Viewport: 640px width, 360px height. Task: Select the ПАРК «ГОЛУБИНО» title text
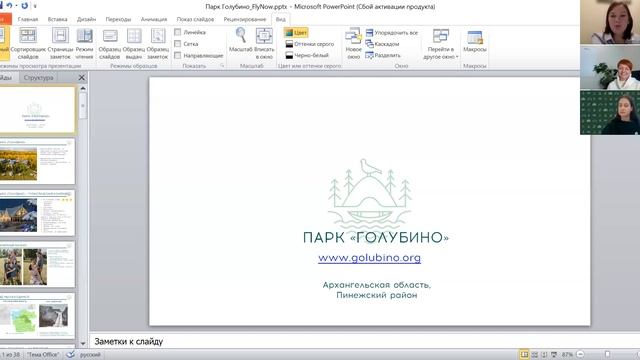[376, 237]
